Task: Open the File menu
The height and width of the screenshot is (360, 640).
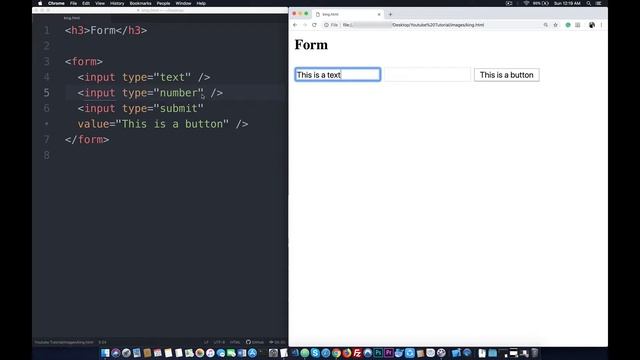Action: pos(73,3)
